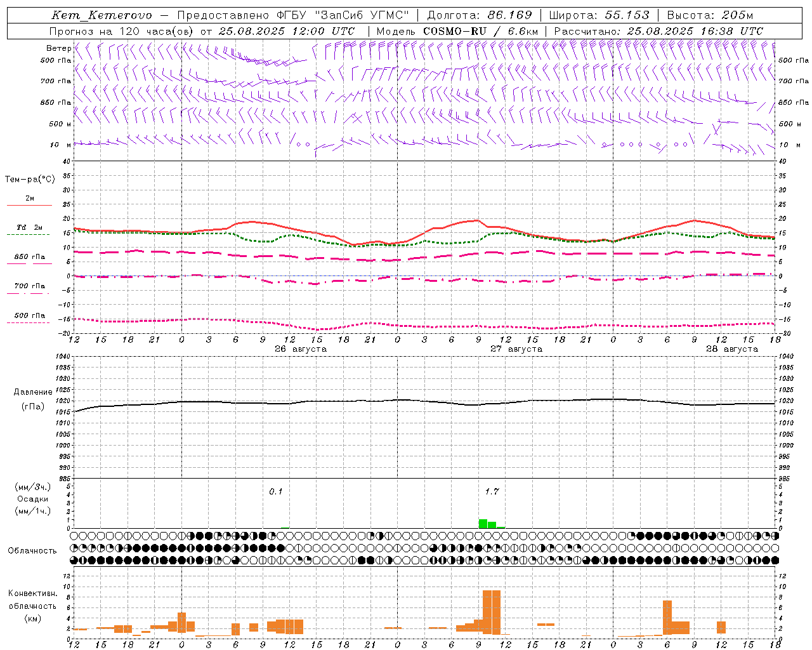Click the 850 гПа temperature legend entry
Image resolution: width=812 pixels, height=650 pixels.
[30, 257]
